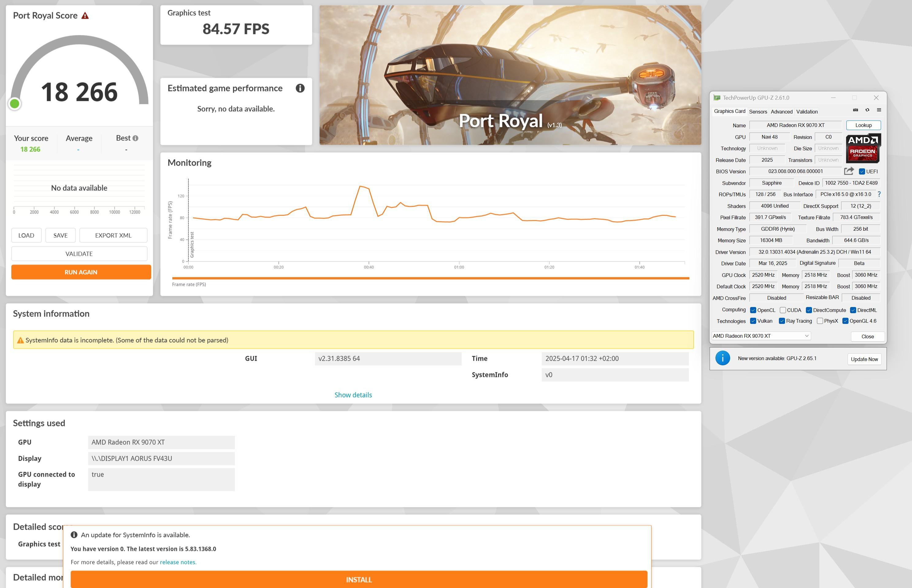This screenshot has height=588, width=912.
Task: Expand Show details in System information
Action: point(353,395)
